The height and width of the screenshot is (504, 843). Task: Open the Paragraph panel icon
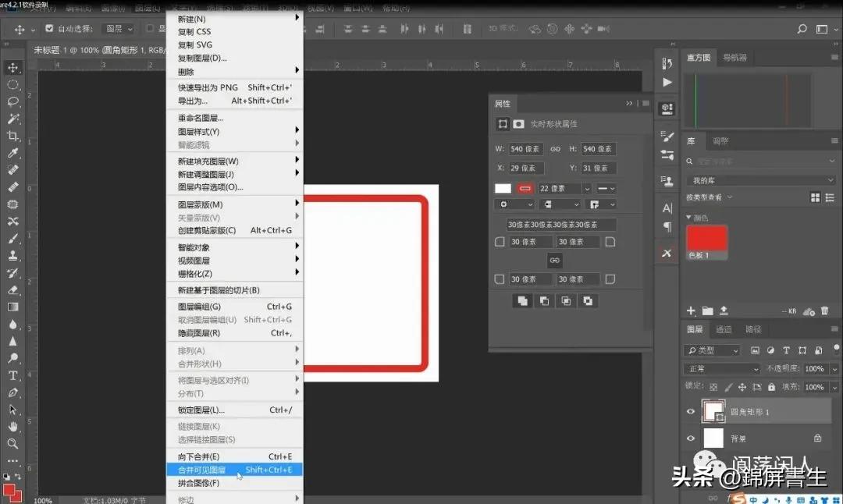point(668,226)
